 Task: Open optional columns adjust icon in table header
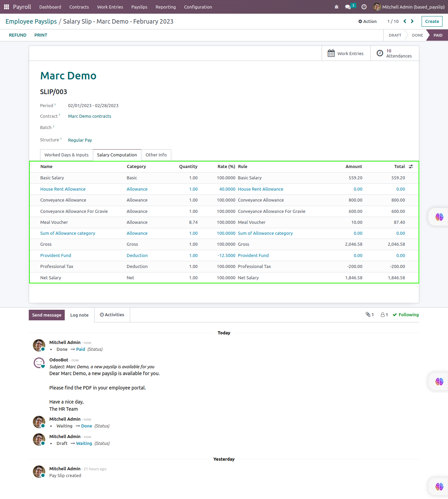click(411, 167)
